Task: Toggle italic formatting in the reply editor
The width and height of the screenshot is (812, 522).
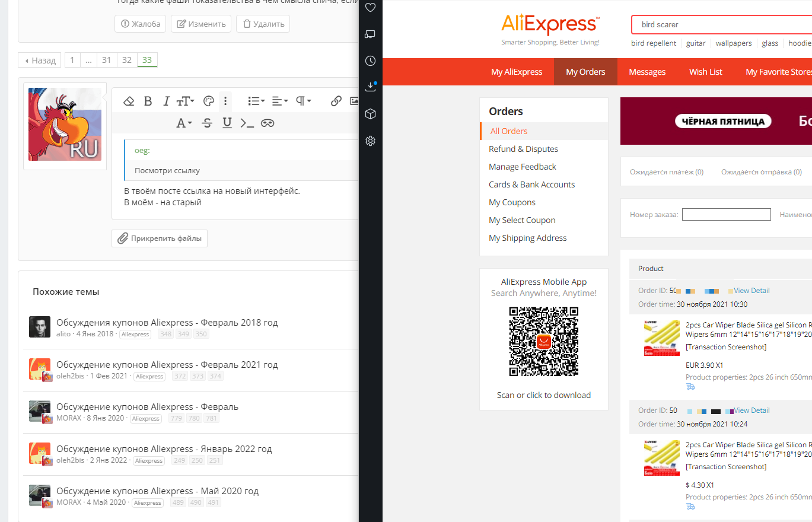Action: click(x=167, y=101)
